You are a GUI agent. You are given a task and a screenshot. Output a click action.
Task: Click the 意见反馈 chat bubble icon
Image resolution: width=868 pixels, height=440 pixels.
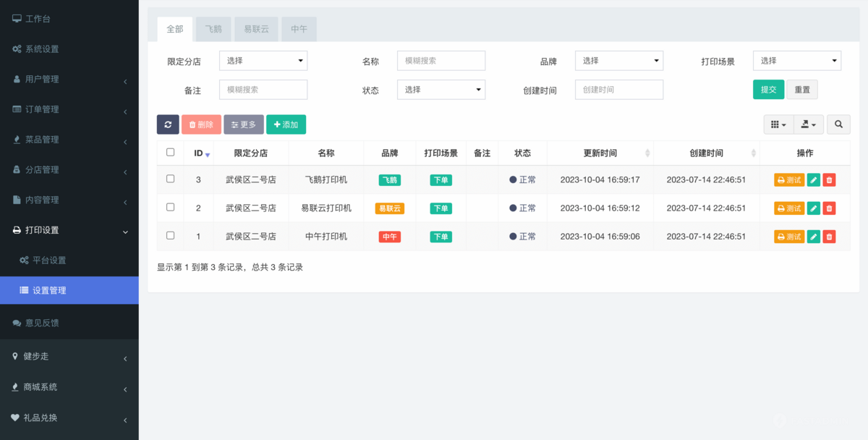pyautogui.click(x=16, y=322)
